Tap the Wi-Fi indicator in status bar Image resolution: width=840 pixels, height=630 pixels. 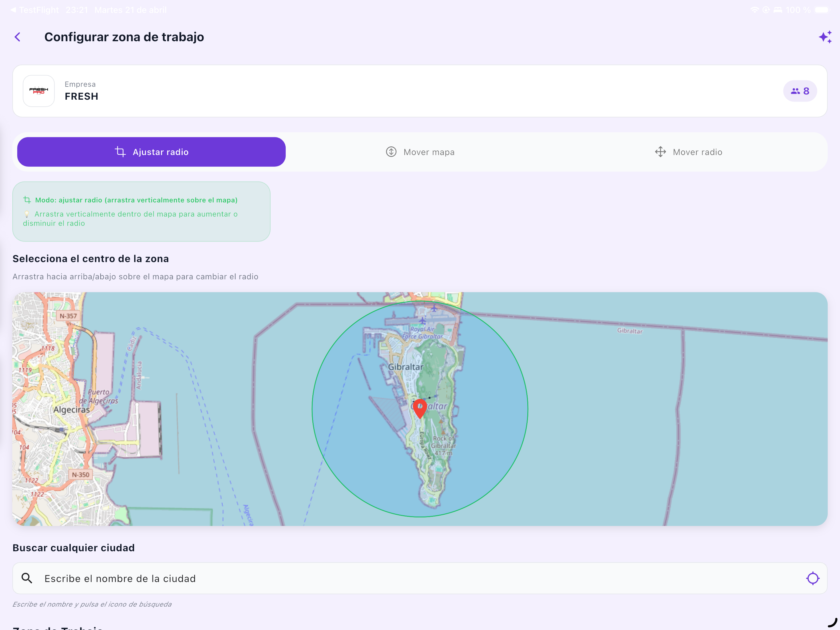[x=754, y=10]
